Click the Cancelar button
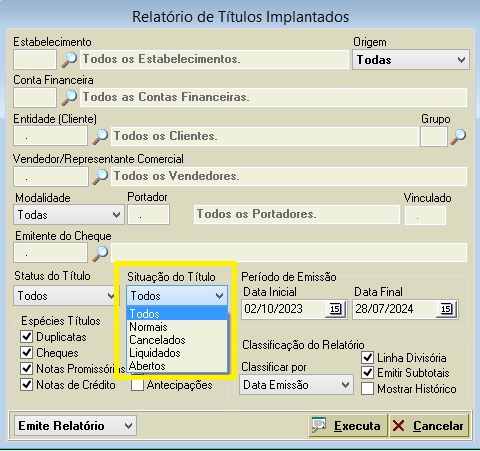This screenshot has width=480, height=451. tap(429, 426)
